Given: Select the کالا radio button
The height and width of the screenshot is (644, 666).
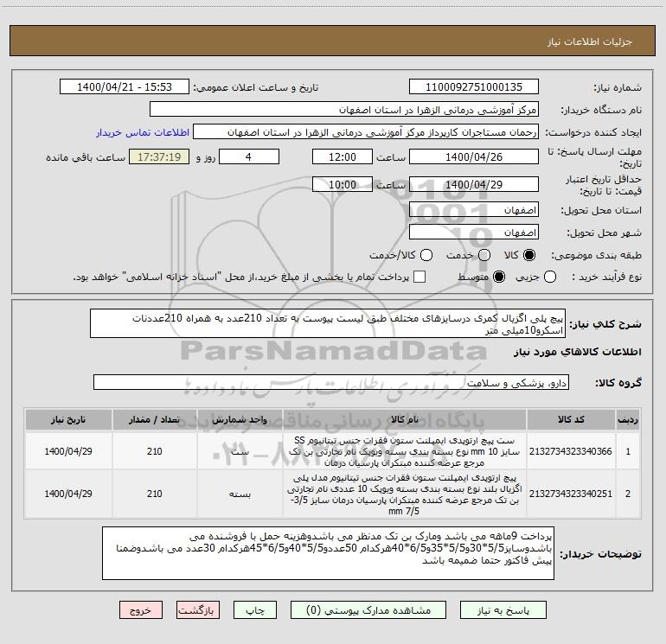Looking at the screenshot, I should click(529, 255).
